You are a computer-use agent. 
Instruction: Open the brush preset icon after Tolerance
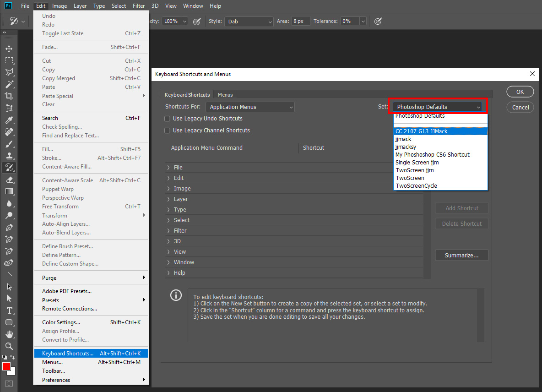tap(378, 21)
